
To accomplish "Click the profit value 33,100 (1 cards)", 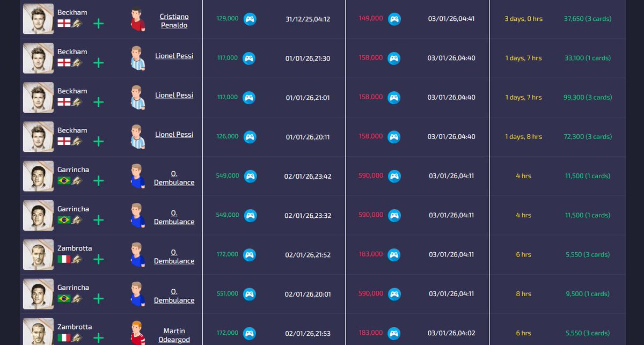I will [588, 58].
